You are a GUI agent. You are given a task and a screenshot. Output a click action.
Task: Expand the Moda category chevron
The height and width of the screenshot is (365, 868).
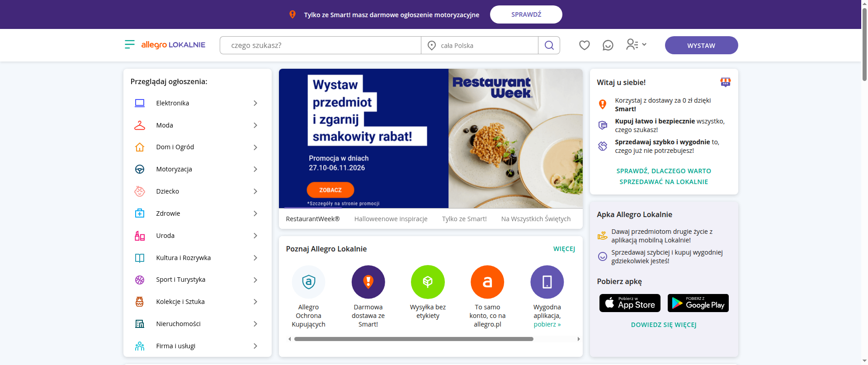255,125
